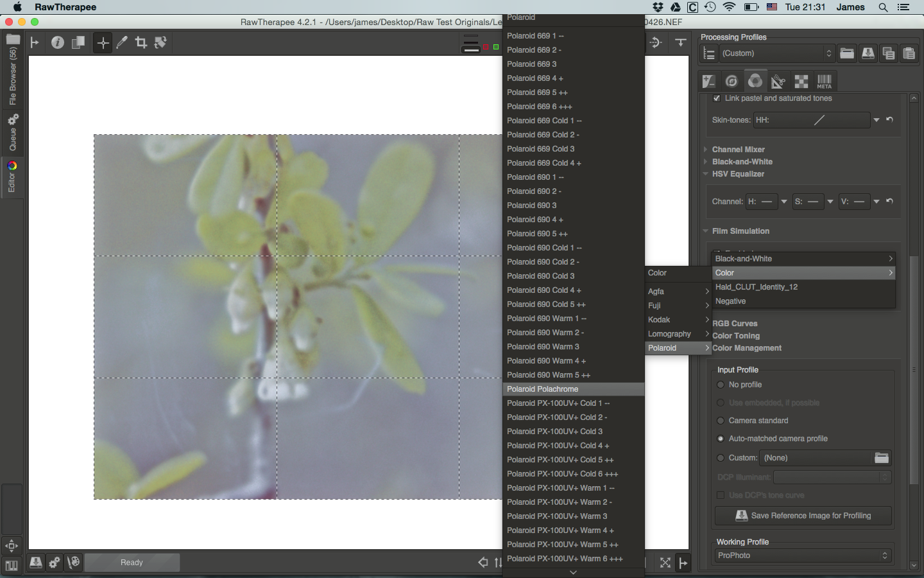Select the Crop tool

[x=141, y=42]
